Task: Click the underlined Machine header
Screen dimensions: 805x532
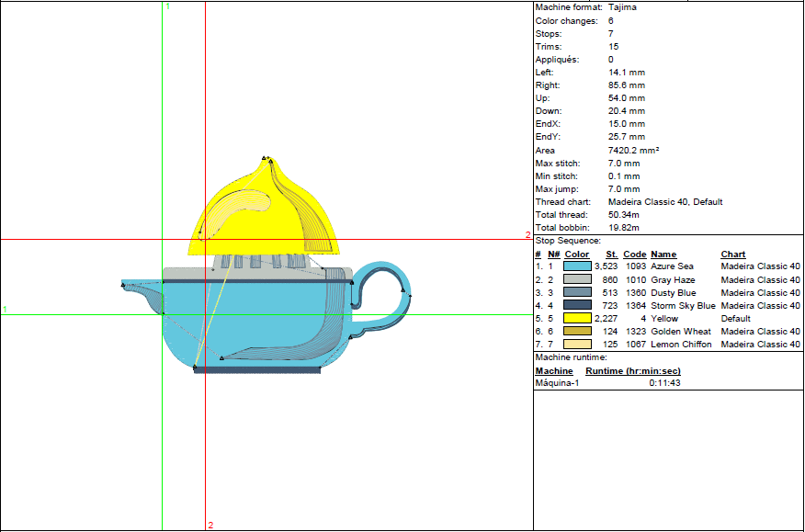Action: pos(554,371)
